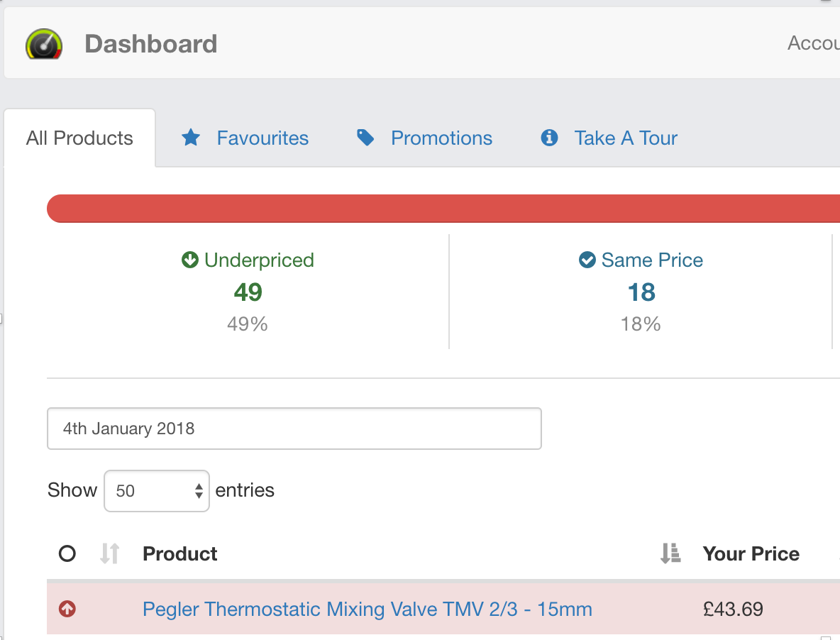Open the Promotions tab
Screen dimensions: 840x640
click(x=441, y=138)
